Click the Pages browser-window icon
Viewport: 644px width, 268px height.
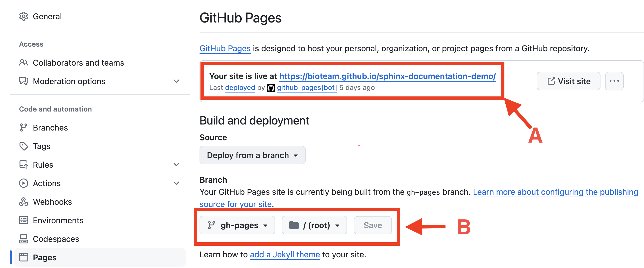24,257
